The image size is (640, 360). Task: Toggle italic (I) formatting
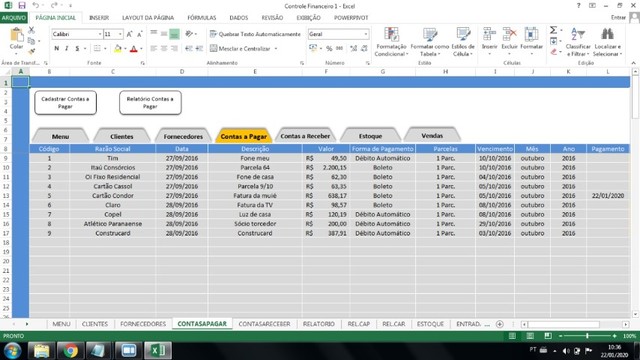click(x=67, y=49)
